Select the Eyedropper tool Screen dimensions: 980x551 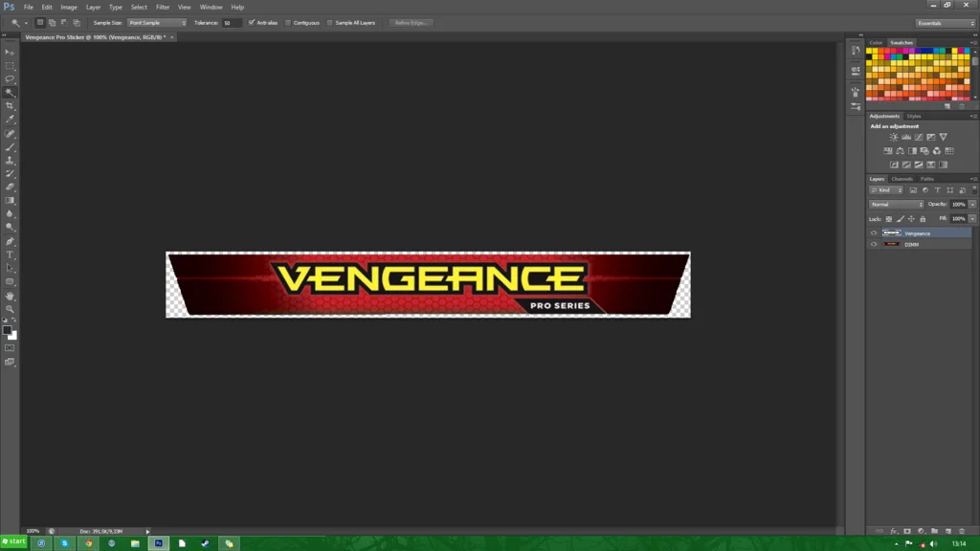pyautogui.click(x=10, y=119)
